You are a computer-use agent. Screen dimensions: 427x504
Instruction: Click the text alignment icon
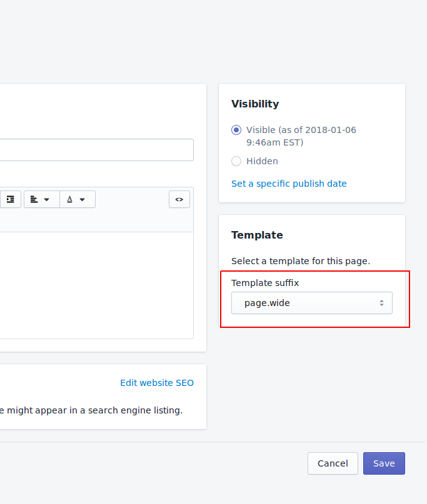[34, 200]
